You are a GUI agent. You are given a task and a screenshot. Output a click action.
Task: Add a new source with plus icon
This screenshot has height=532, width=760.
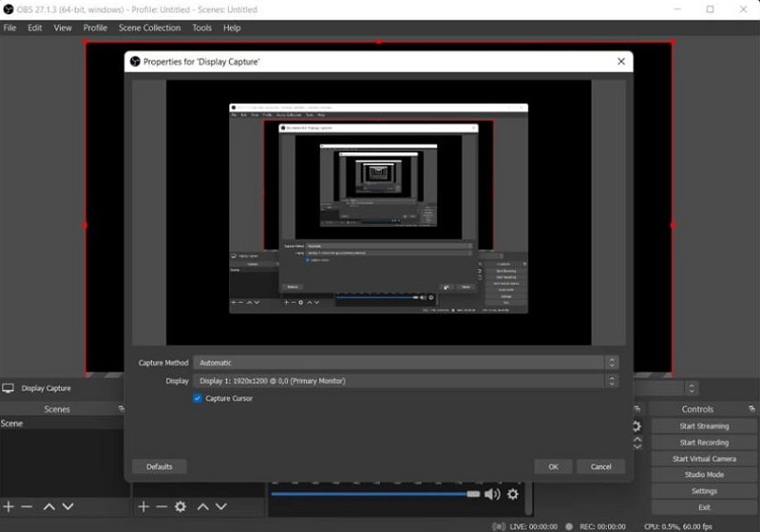point(143,507)
